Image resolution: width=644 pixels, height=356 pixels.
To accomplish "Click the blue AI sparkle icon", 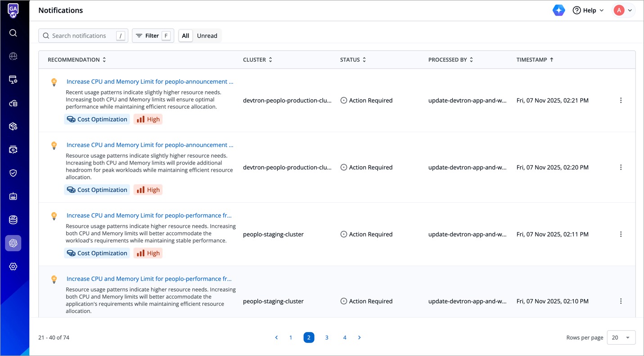I will 558,10.
